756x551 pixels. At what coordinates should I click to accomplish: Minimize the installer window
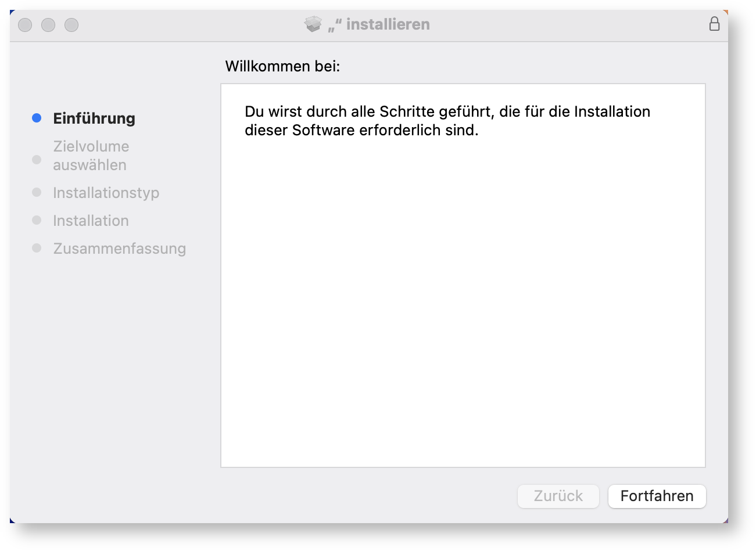tap(48, 25)
